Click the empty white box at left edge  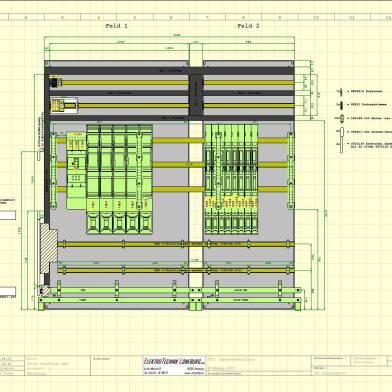coord(8,215)
